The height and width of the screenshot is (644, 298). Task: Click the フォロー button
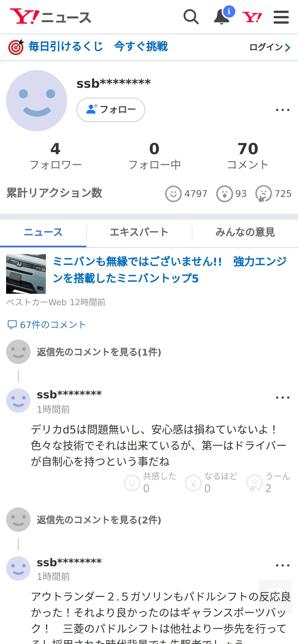tap(111, 110)
